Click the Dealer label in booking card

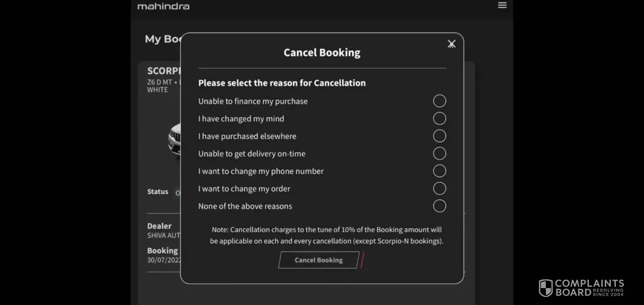point(159,226)
